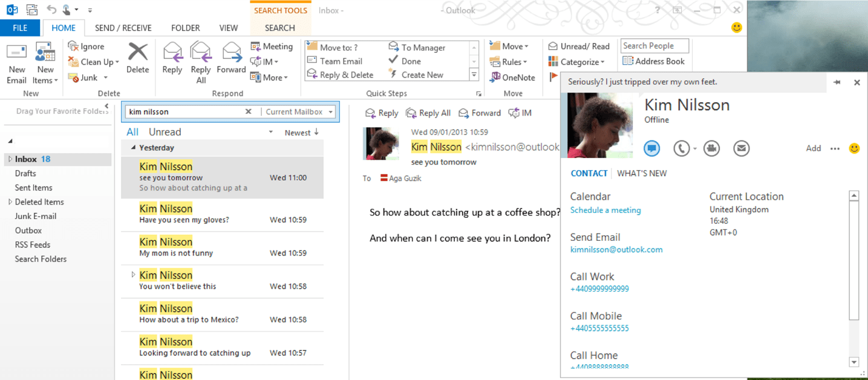Image resolution: width=868 pixels, height=380 pixels.
Task: Clear the kim nilsson search with the X
Action: [248, 111]
